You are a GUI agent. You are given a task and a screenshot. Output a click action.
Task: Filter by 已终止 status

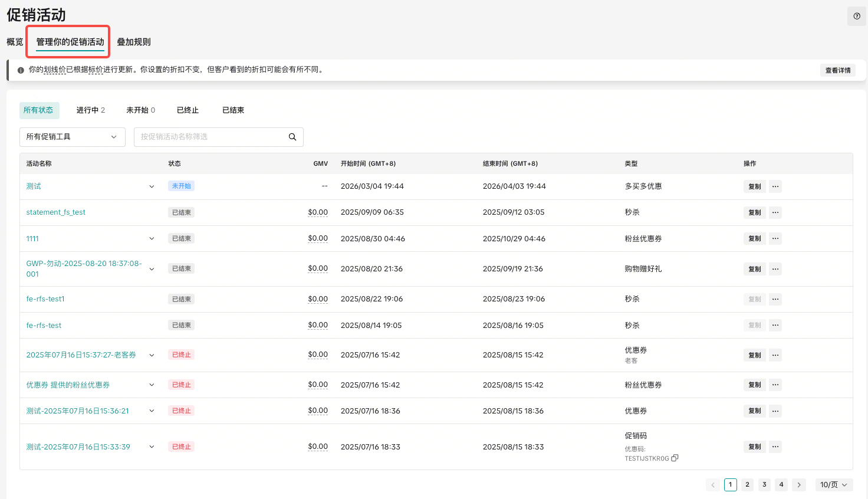(188, 110)
